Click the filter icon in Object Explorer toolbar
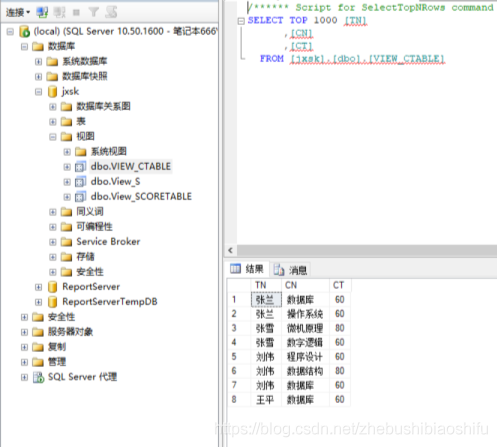This screenshot has height=447, width=497. pyautogui.click(x=94, y=13)
